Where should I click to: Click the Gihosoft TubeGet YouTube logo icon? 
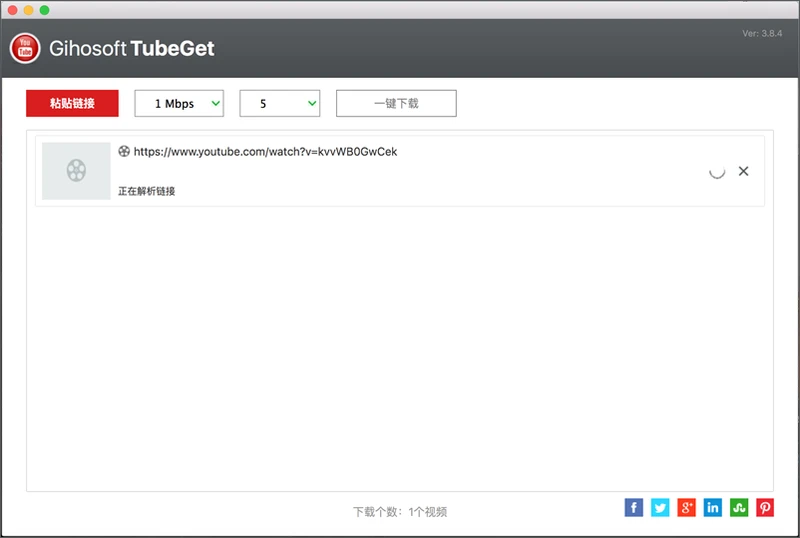click(x=25, y=48)
